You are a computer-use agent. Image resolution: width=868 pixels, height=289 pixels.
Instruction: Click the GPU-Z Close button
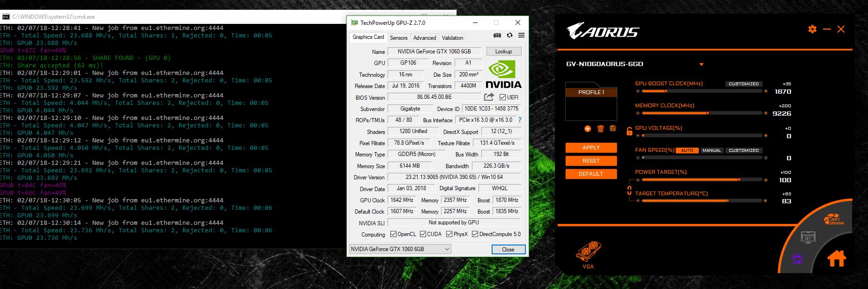(509, 250)
